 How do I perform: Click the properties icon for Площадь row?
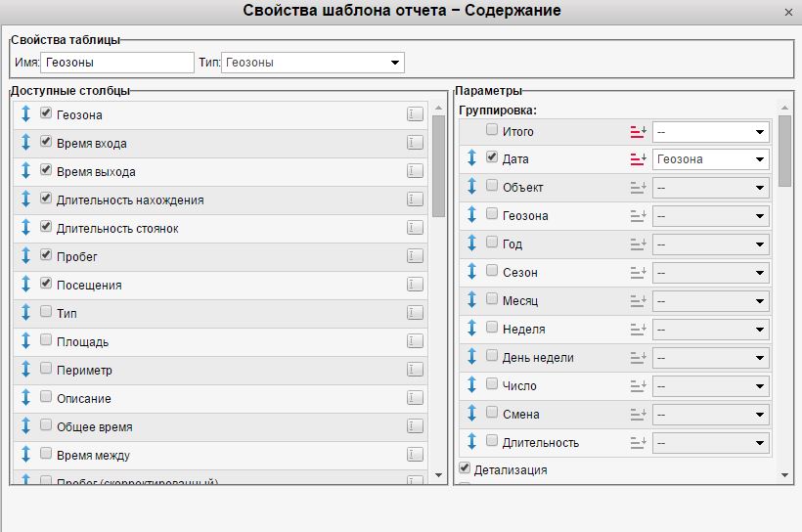415,341
